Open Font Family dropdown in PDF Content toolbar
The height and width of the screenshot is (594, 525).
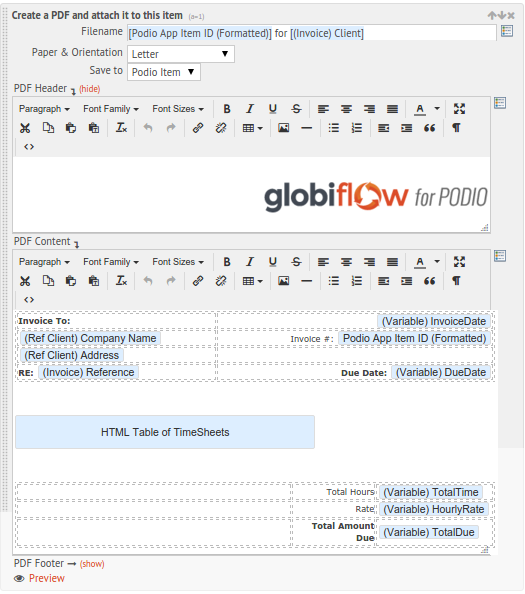[x=111, y=262]
